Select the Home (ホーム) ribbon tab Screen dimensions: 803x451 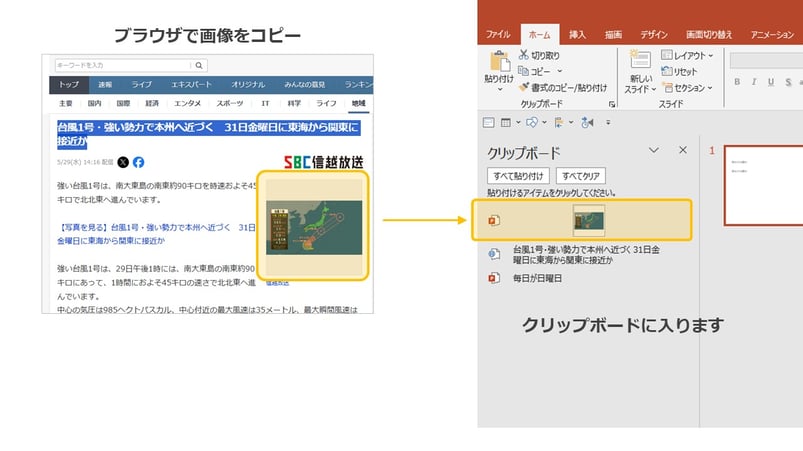[540, 34]
